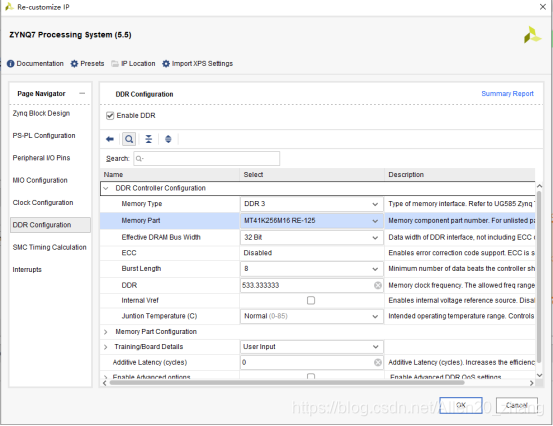Clear the DDR frequency field value

click(x=377, y=285)
